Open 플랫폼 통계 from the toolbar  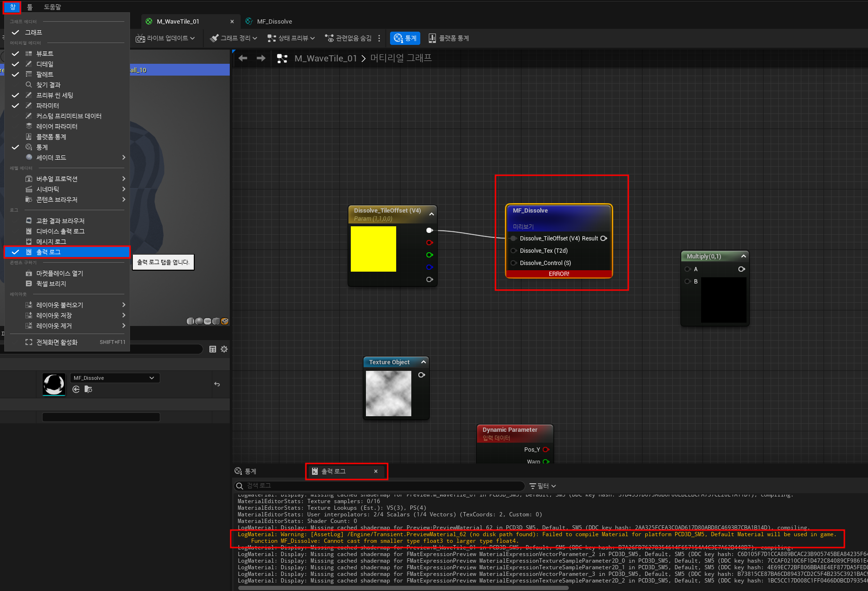pyautogui.click(x=448, y=38)
